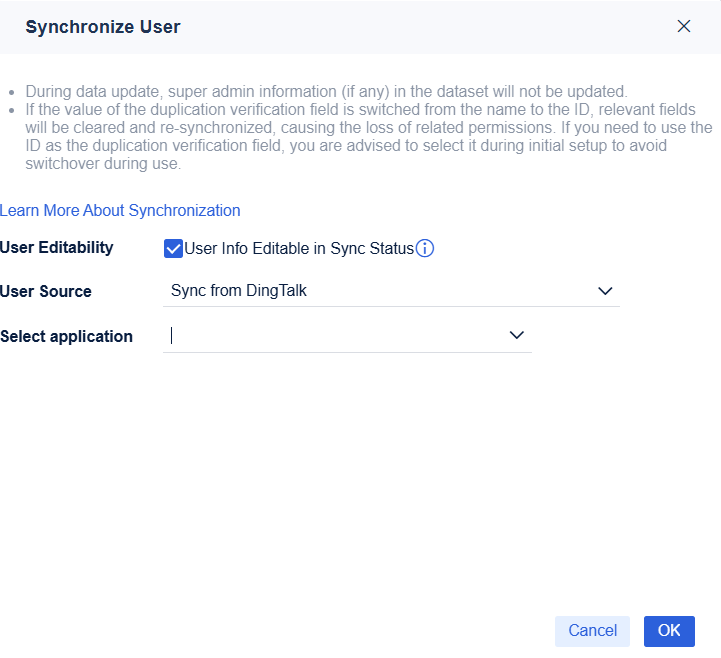The height and width of the screenshot is (658, 721).
Task: Click the User Editability label
Action: [57, 247]
